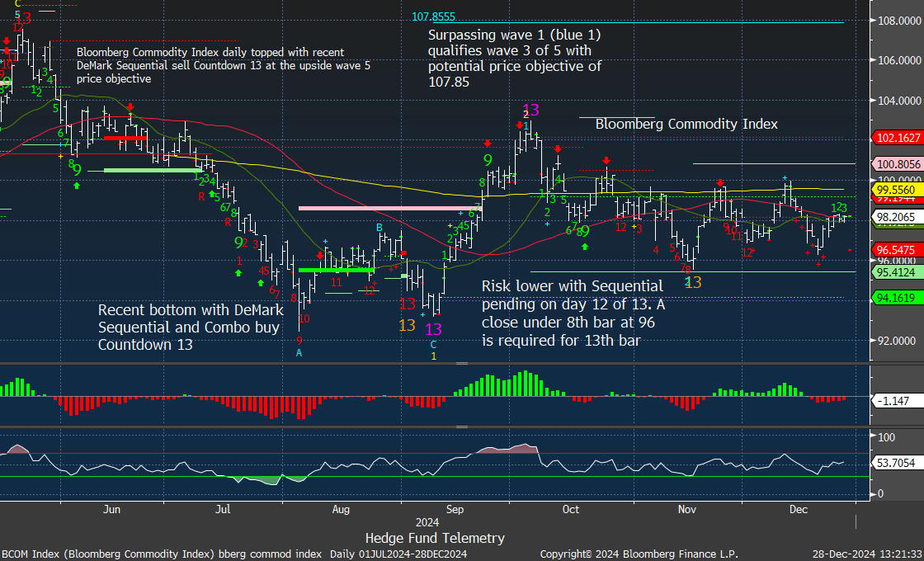Click the Aug label on the time axis
This screenshot has height=561, width=924.
342,508
